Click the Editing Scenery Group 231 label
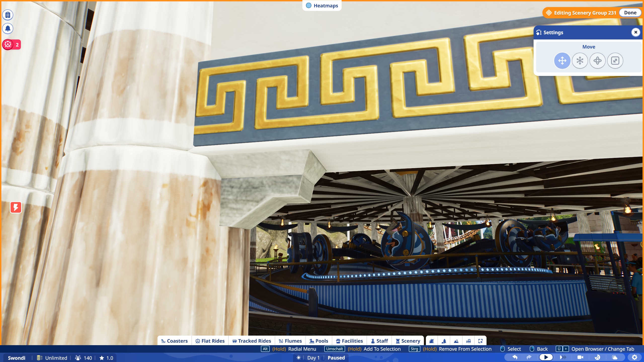The width and height of the screenshot is (644, 362). click(x=585, y=13)
